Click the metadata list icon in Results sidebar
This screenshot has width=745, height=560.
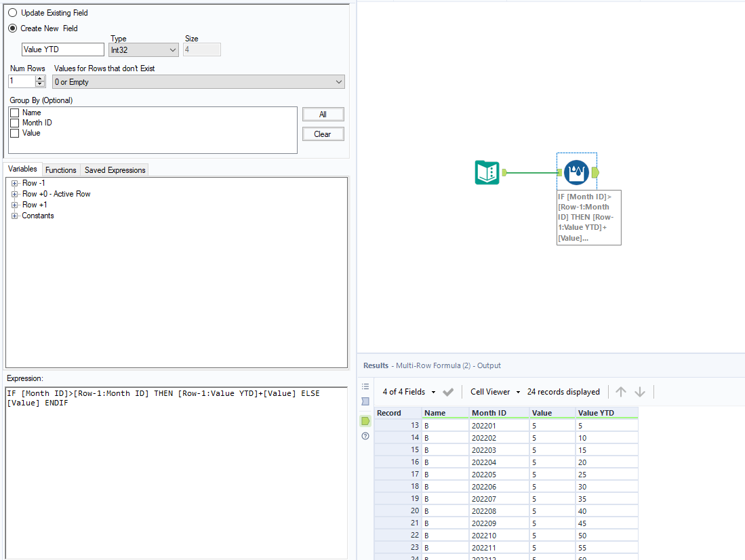tap(365, 386)
